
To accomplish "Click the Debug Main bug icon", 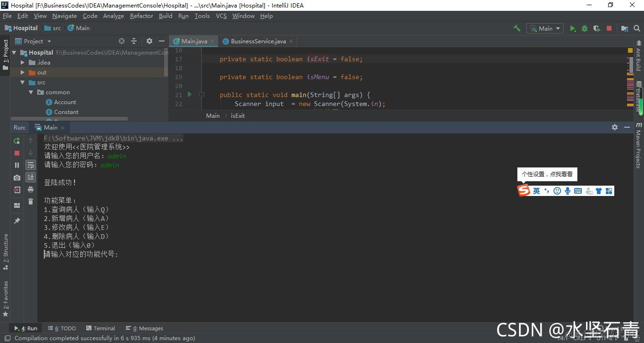I will point(585,28).
